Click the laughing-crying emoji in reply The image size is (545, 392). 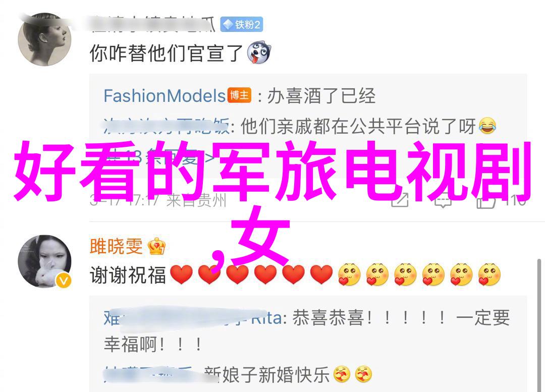(x=487, y=126)
